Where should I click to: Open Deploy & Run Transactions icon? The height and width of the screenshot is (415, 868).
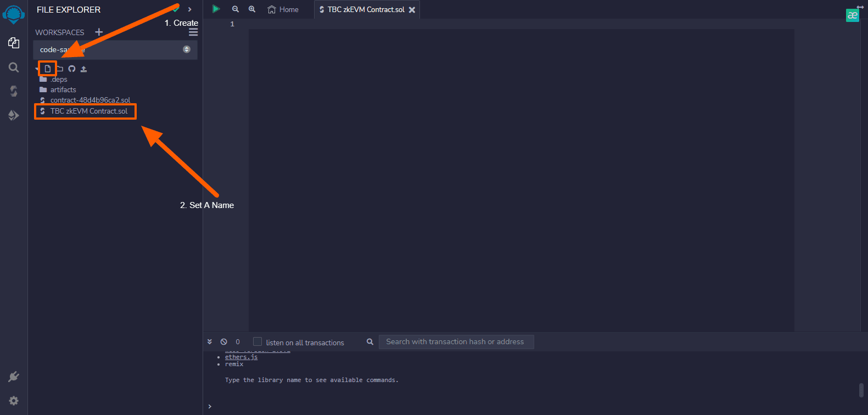click(14, 115)
